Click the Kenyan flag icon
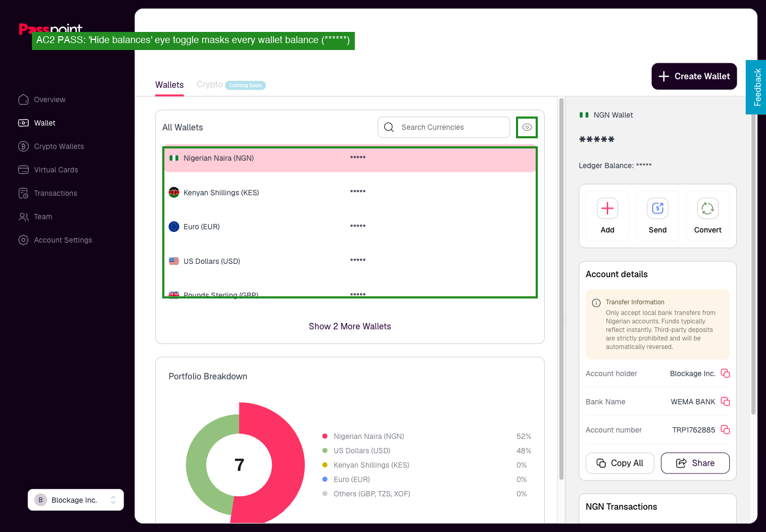Image resolution: width=766 pixels, height=532 pixels. click(x=174, y=193)
